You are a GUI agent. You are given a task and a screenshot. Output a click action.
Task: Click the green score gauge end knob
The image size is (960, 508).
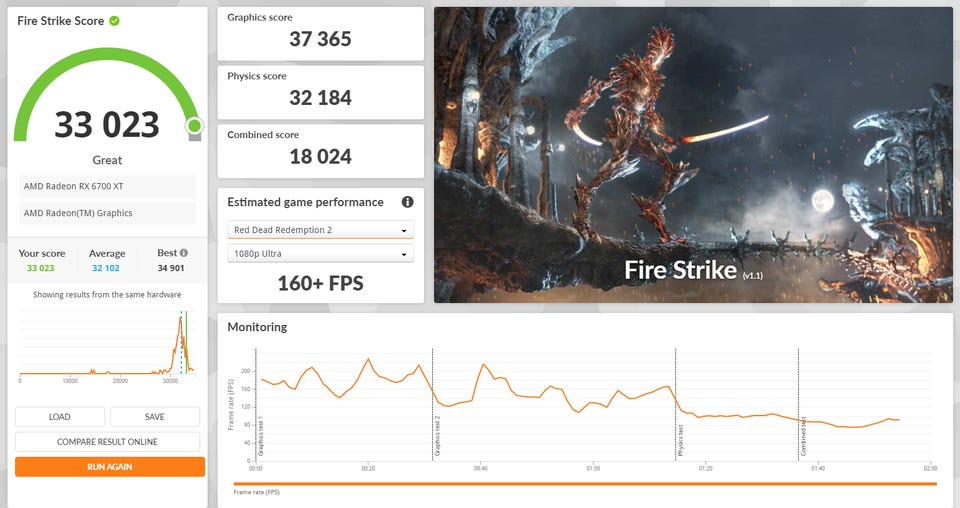click(x=195, y=126)
